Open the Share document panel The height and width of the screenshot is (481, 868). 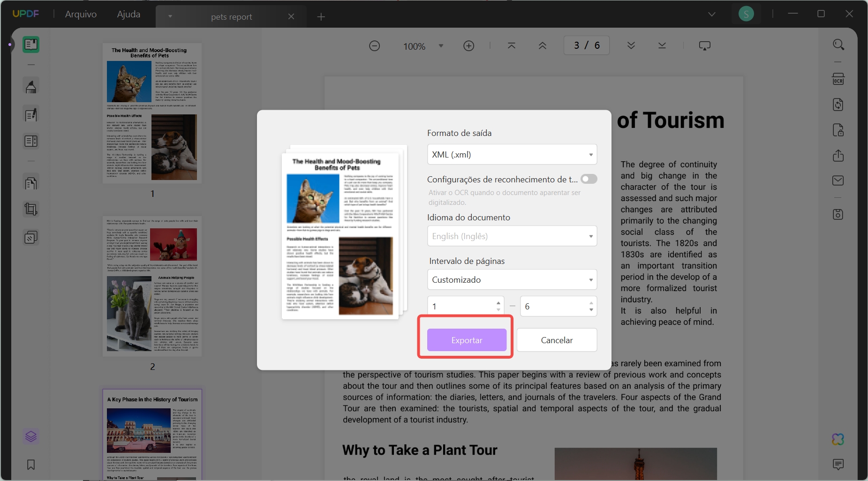[x=838, y=156]
